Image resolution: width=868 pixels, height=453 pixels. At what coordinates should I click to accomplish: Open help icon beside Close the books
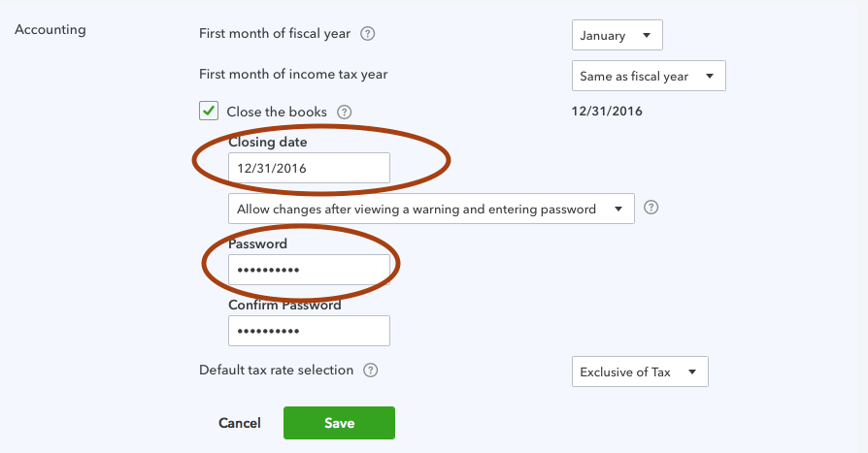click(x=345, y=113)
